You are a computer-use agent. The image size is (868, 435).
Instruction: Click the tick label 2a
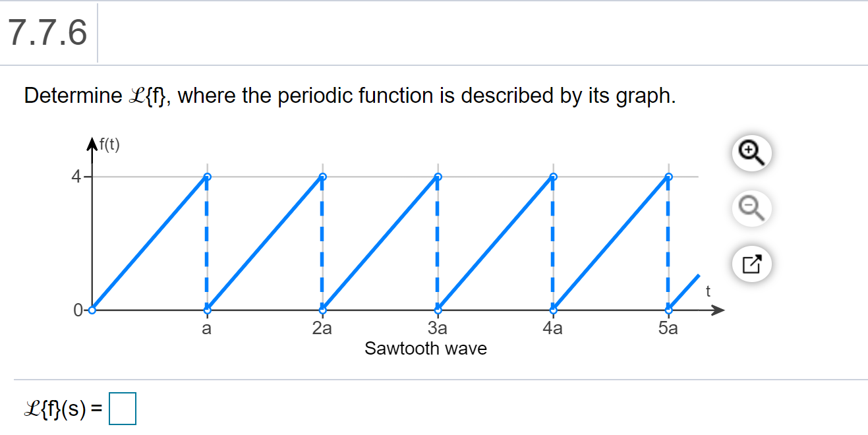tap(322, 328)
